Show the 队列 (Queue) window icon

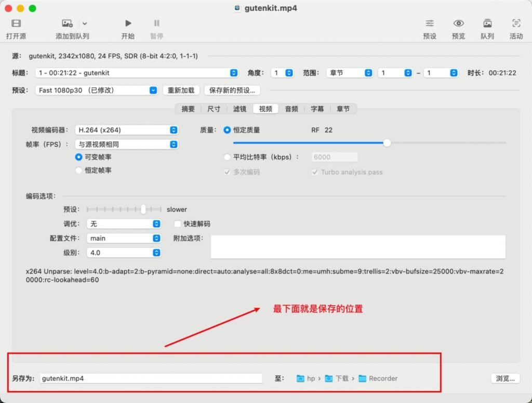click(x=487, y=23)
